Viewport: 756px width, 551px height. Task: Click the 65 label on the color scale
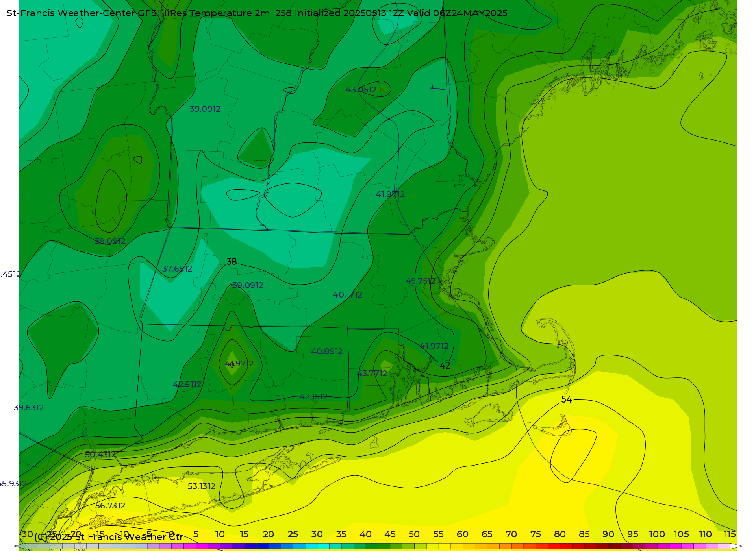[487, 534]
